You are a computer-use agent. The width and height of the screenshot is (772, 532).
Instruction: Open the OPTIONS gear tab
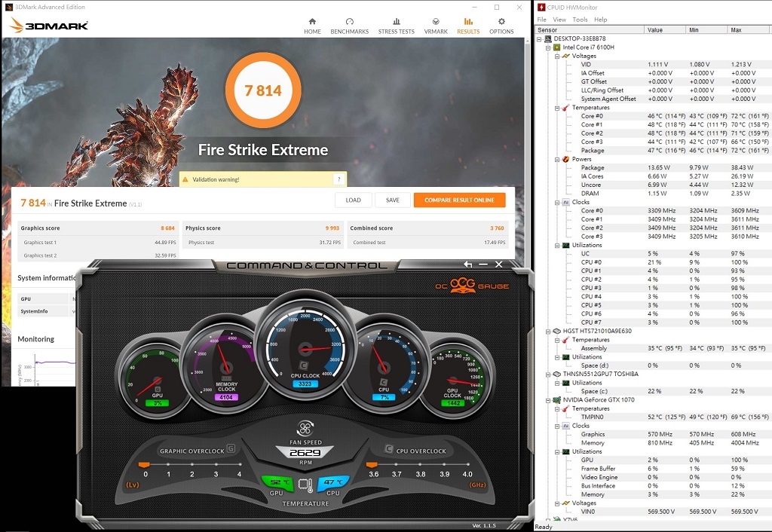(501, 26)
